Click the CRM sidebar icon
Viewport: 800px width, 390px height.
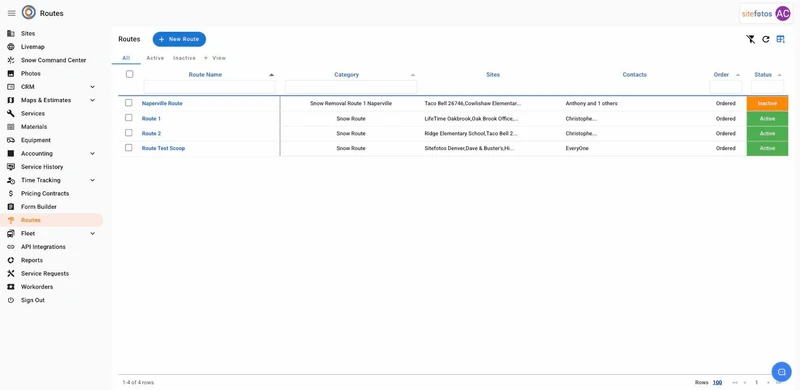(11, 87)
